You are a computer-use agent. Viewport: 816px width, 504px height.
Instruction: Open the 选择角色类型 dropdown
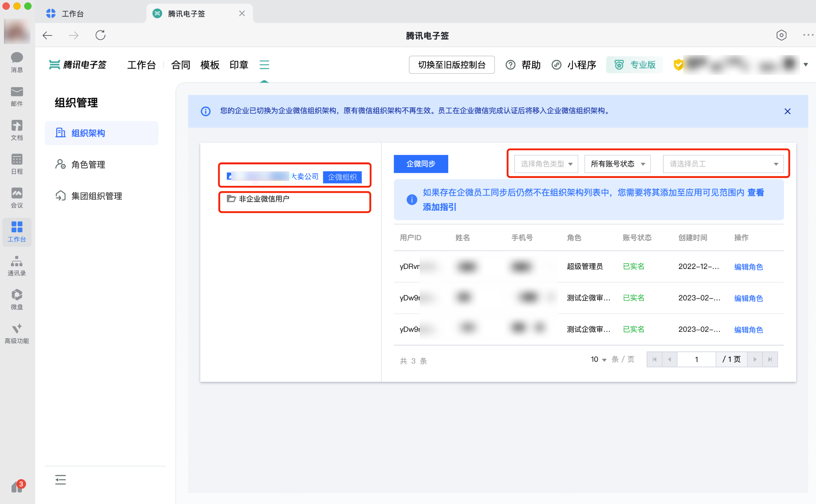tap(546, 164)
